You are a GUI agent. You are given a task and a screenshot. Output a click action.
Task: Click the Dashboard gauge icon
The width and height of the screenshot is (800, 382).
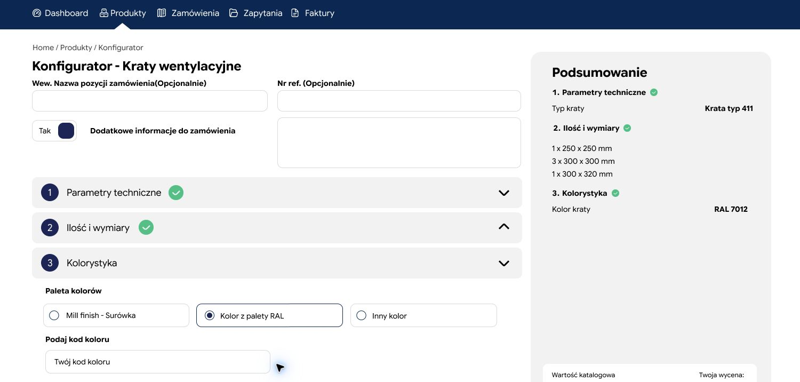click(36, 13)
